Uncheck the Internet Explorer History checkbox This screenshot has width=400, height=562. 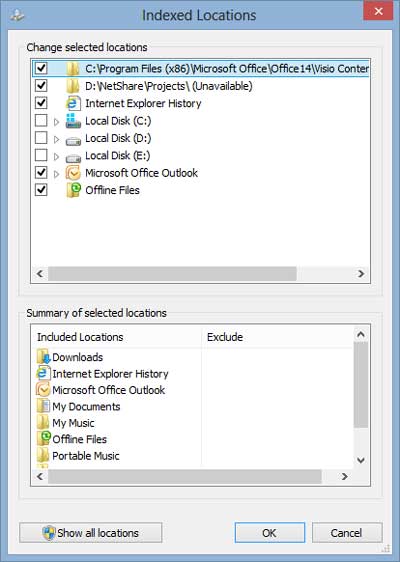tap(41, 103)
